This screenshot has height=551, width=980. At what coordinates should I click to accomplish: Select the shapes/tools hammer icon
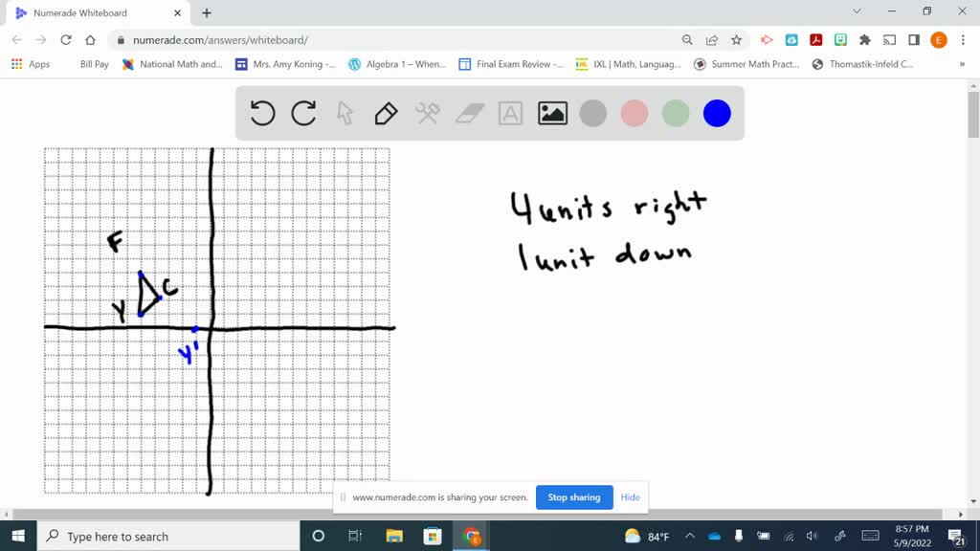[x=427, y=113]
